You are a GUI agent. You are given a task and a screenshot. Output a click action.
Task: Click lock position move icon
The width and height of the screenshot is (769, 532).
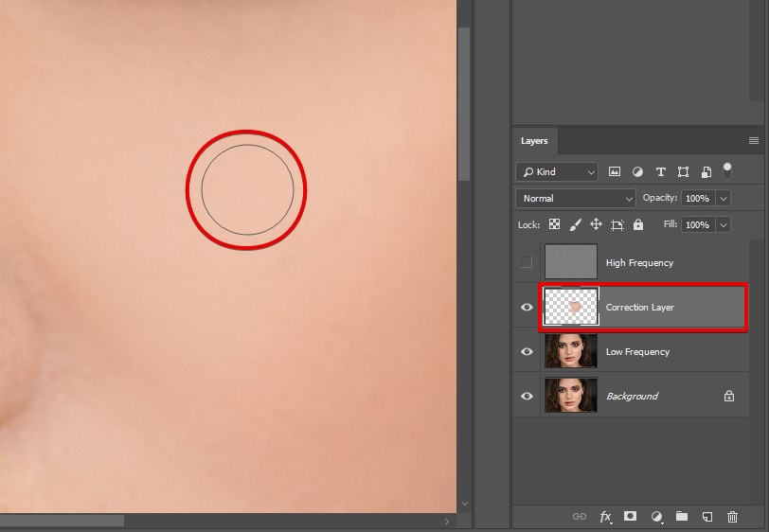(x=596, y=225)
